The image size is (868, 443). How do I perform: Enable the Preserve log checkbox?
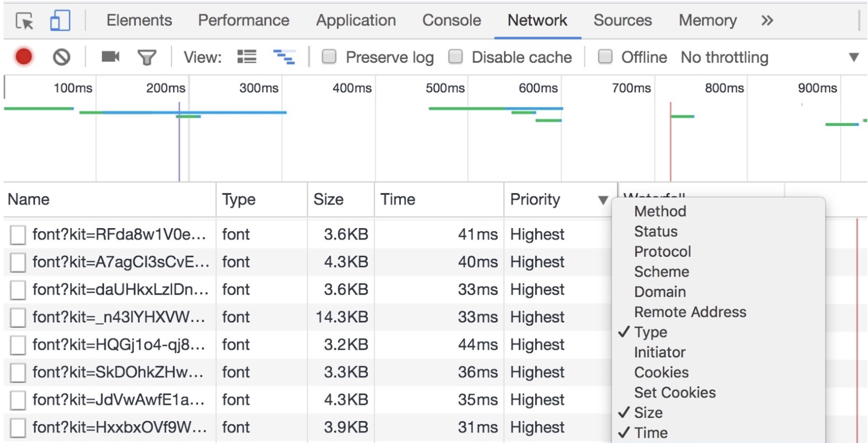point(329,57)
